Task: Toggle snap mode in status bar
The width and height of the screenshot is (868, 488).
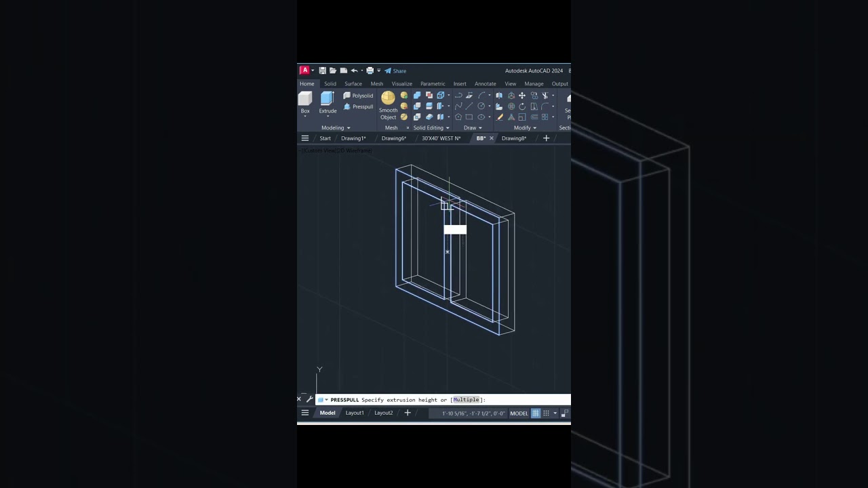Action: click(x=546, y=413)
